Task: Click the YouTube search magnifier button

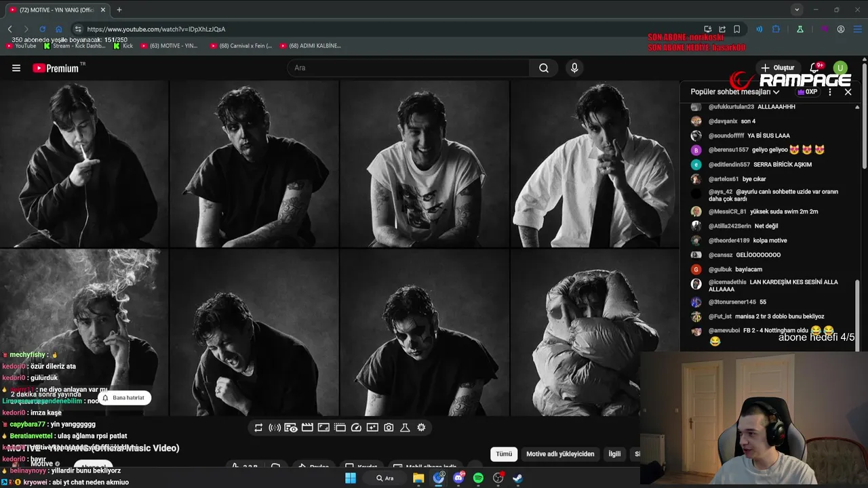Action: click(544, 68)
